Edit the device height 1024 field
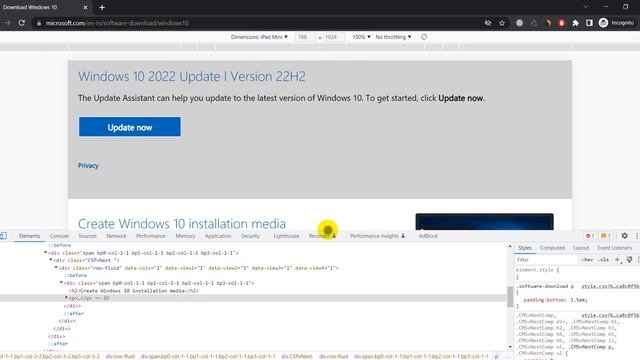 [x=333, y=37]
